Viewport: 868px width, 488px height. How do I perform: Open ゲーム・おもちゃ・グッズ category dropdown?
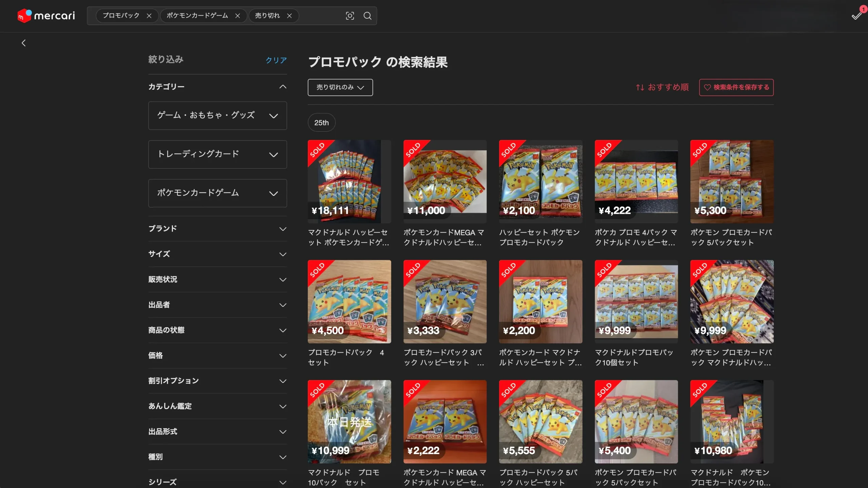click(218, 116)
